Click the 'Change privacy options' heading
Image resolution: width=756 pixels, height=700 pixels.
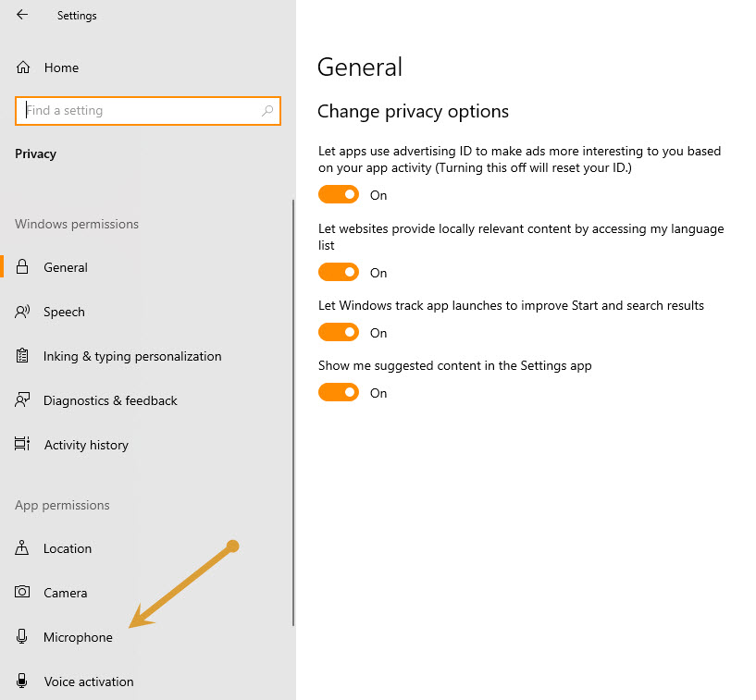coord(414,111)
